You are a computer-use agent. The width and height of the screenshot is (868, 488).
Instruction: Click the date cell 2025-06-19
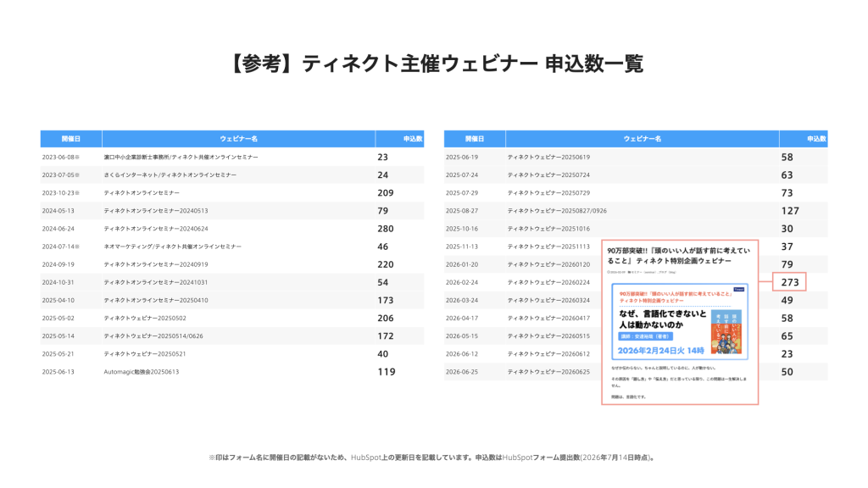[x=462, y=157]
